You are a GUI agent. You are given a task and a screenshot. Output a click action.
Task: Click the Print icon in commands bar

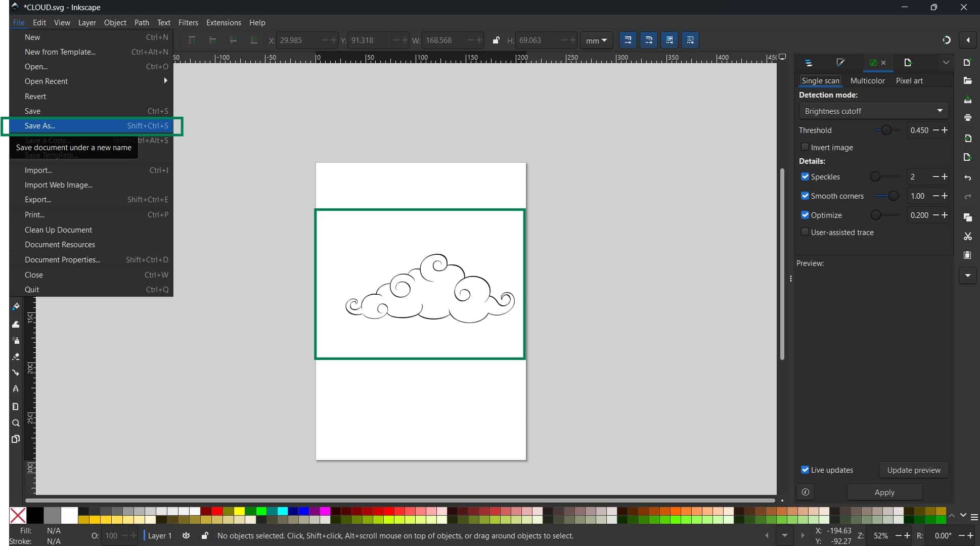click(967, 118)
